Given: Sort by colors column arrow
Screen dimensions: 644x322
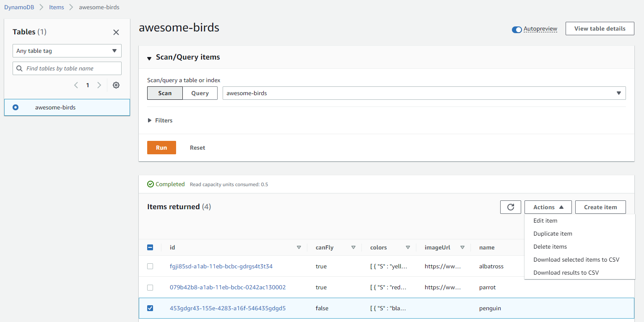Looking at the screenshot, I should [x=408, y=247].
